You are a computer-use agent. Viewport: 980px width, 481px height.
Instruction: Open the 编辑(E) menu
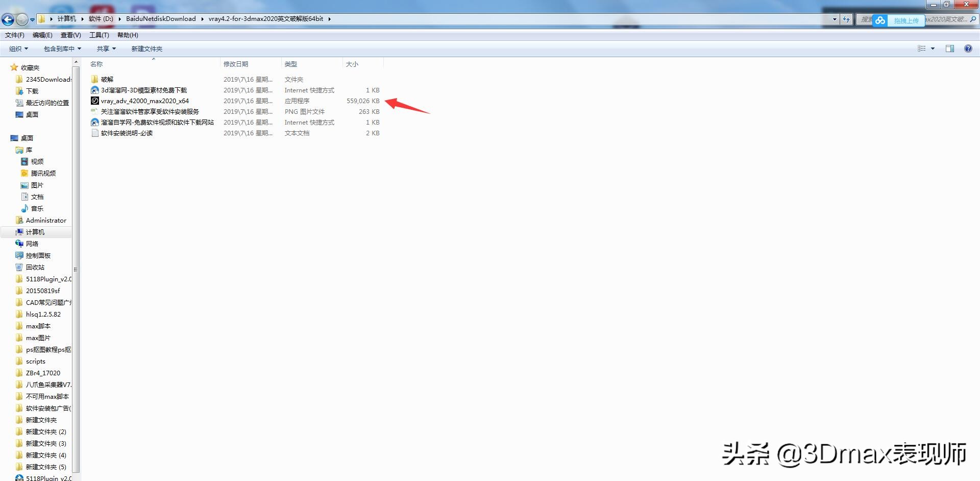42,35
